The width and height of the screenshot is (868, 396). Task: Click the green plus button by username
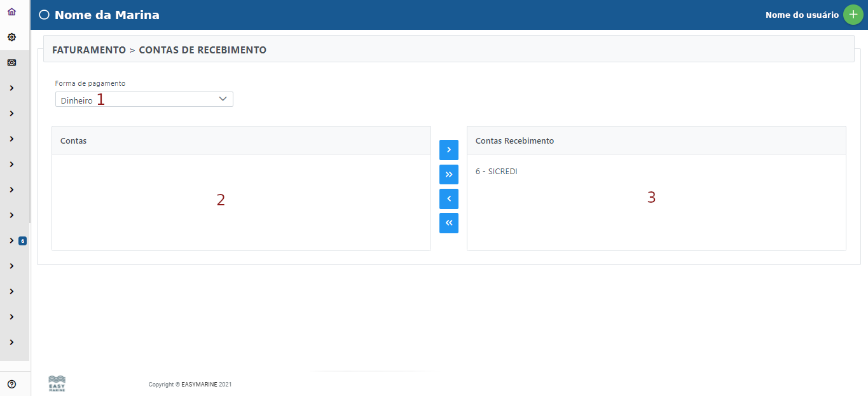853,15
